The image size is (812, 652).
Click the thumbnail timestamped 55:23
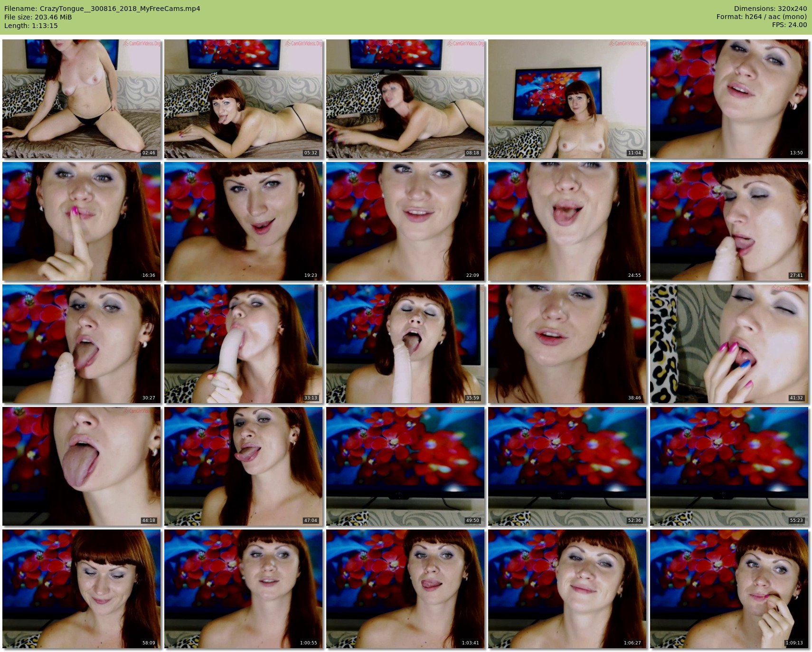pos(729,466)
